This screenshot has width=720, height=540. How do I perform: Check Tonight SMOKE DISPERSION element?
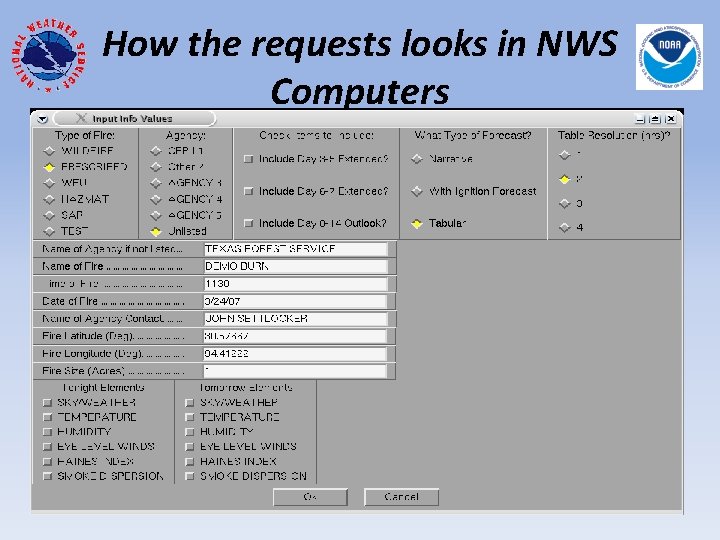(x=47, y=476)
